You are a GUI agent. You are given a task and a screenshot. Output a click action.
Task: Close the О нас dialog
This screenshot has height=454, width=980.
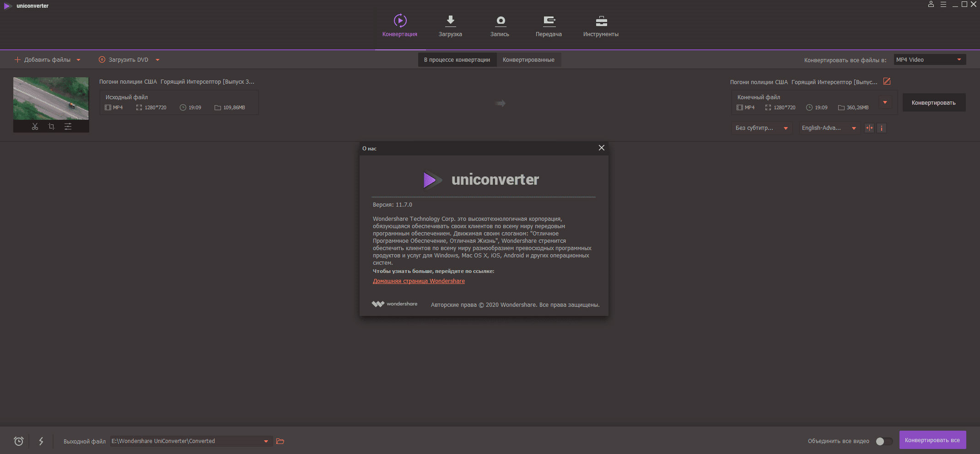602,148
